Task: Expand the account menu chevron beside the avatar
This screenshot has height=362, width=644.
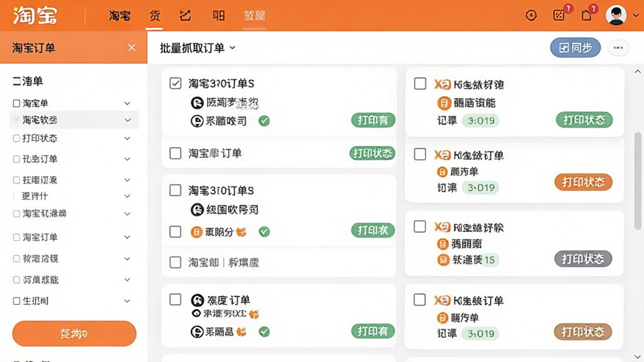Action: [x=636, y=16]
